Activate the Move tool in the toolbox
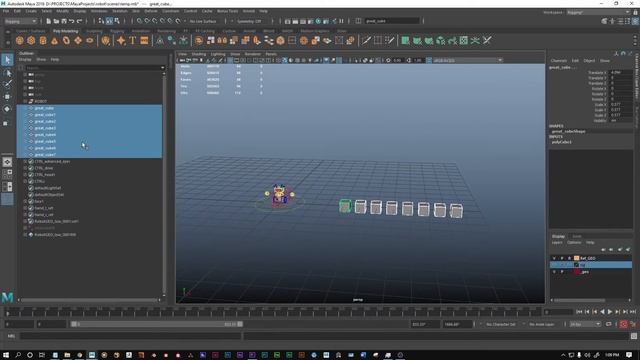The height and width of the screenshot is (360, 640). click(7, 97)
